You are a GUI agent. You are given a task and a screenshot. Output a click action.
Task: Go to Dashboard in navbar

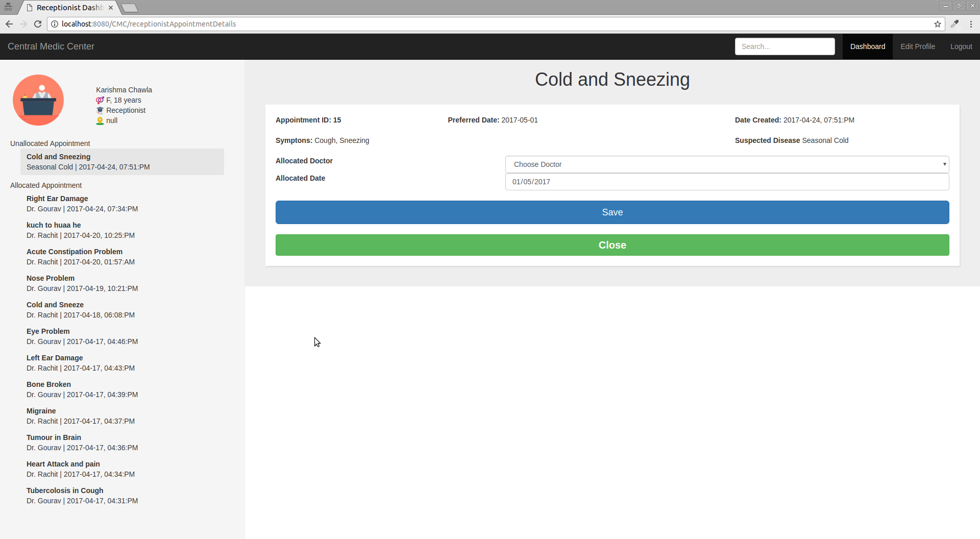867,46
